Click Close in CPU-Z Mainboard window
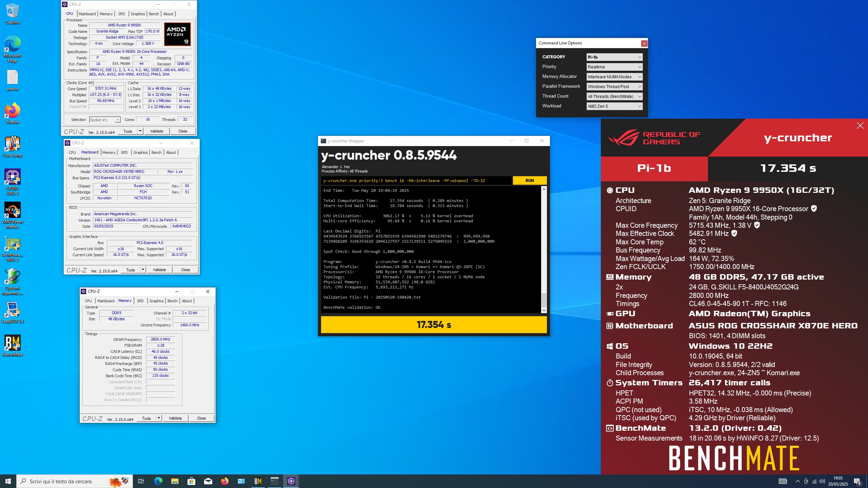Viewport: 868px width, 488px height. pos(185,270)
